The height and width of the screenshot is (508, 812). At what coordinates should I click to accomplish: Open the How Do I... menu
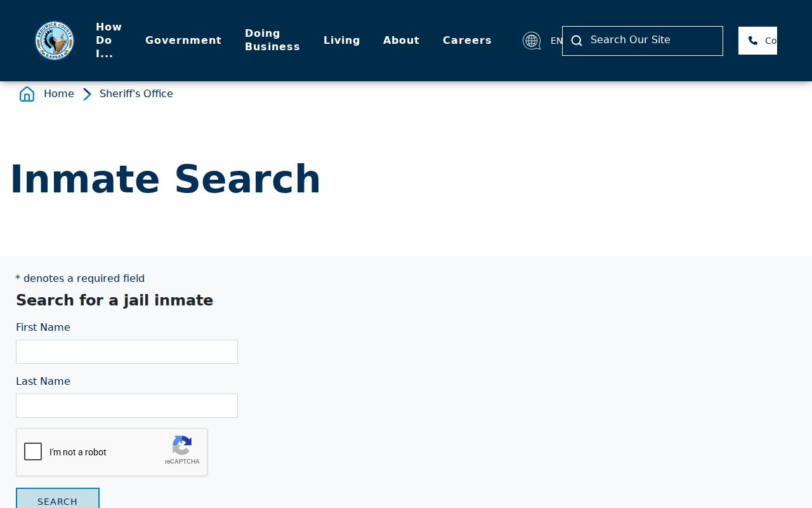click(x=108, y=40)
